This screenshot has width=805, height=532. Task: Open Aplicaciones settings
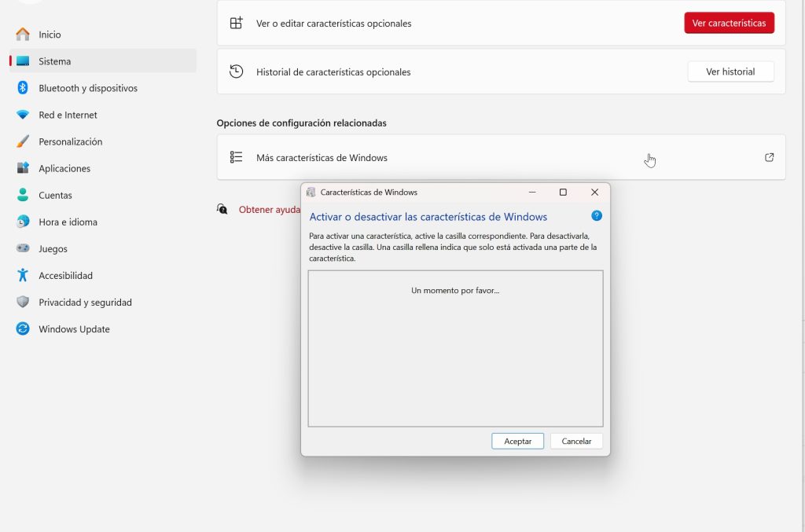coord(103,168)
